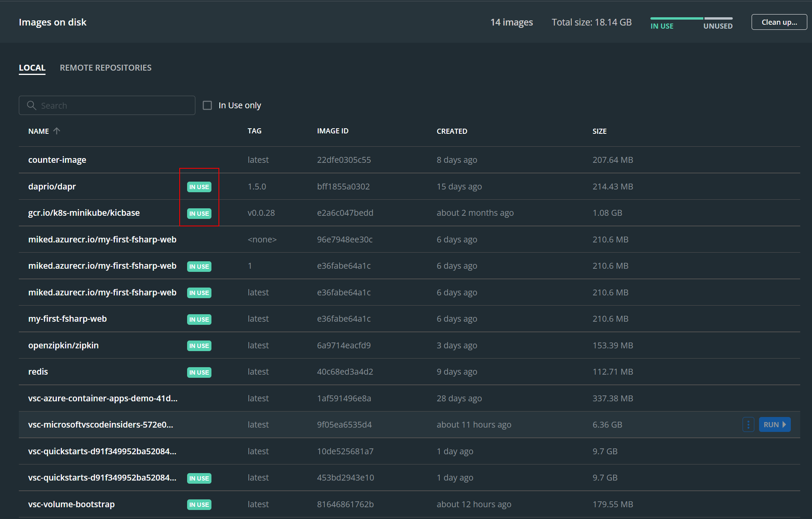
Task: Click IN USE badge for daprio/dapr
Action: pyautogui.click(x=199, y=187)
